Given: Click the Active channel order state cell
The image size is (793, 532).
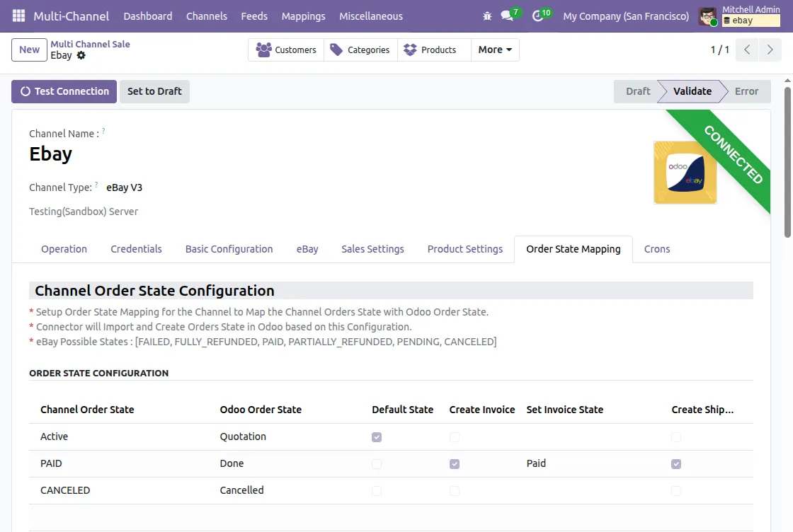Looking at the screenshot, I should click(54, 436).
